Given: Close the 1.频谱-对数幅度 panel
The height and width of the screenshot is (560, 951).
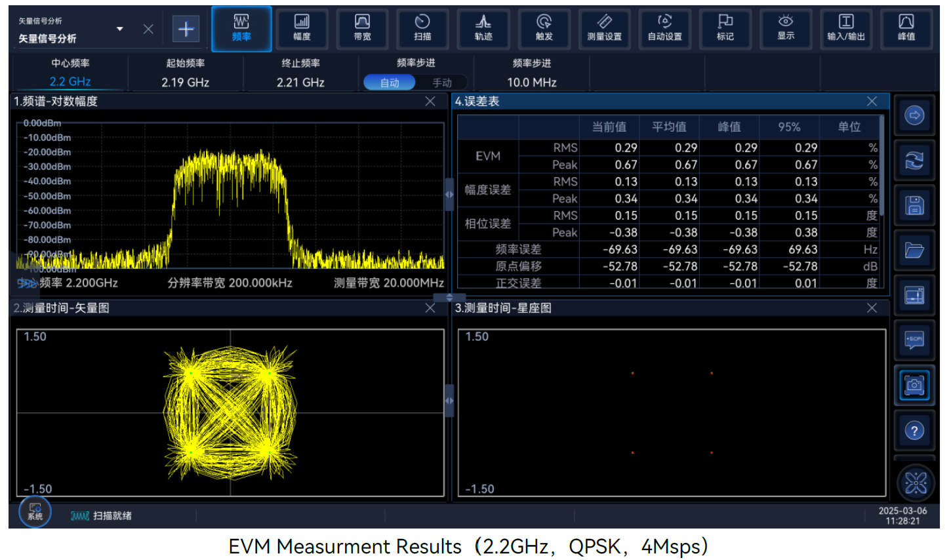Looking at the screenshot, I should point(430,101).
